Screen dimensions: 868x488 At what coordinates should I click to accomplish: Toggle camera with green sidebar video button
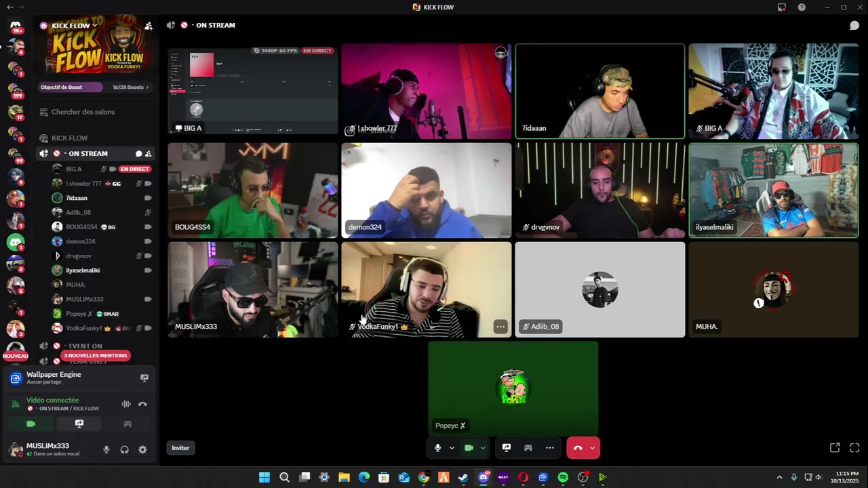coord(31,424)
